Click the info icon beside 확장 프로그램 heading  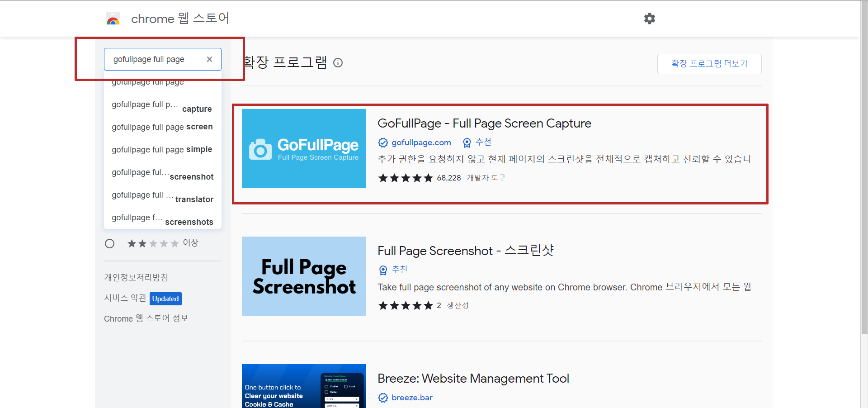(338, 63)
